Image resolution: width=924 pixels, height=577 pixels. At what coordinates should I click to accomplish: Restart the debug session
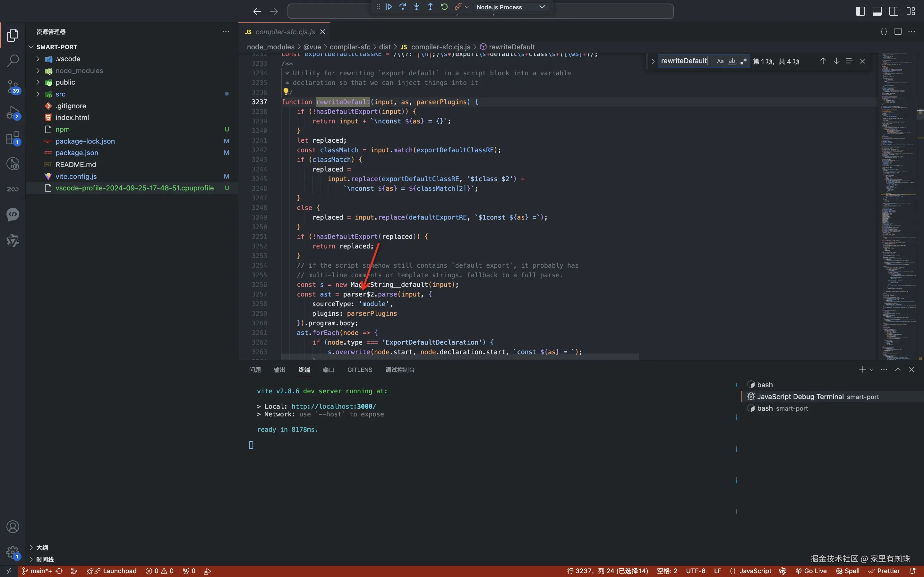[x=444, y=7]
